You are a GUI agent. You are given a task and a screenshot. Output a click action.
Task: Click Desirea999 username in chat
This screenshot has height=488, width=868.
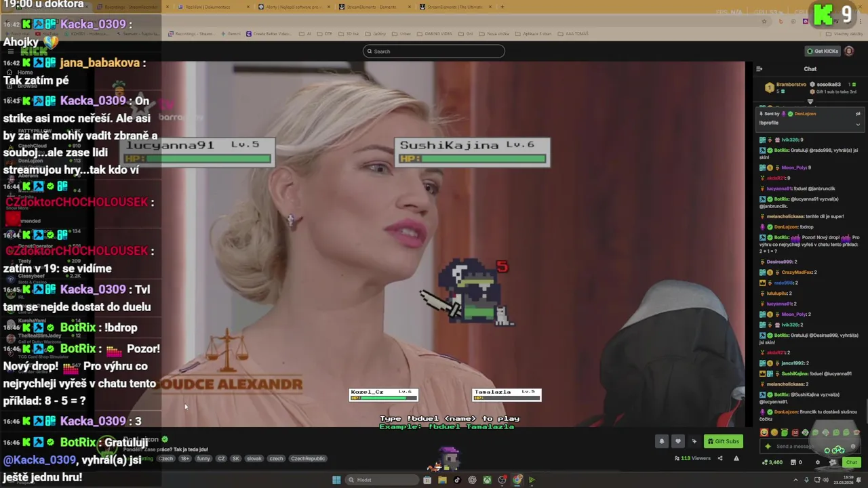click(779, 262)
